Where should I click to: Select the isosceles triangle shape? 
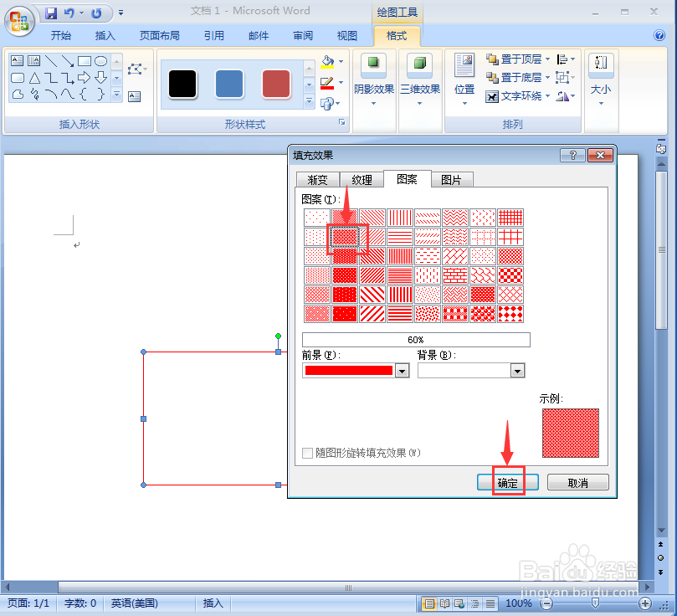[x=34, y=78]
